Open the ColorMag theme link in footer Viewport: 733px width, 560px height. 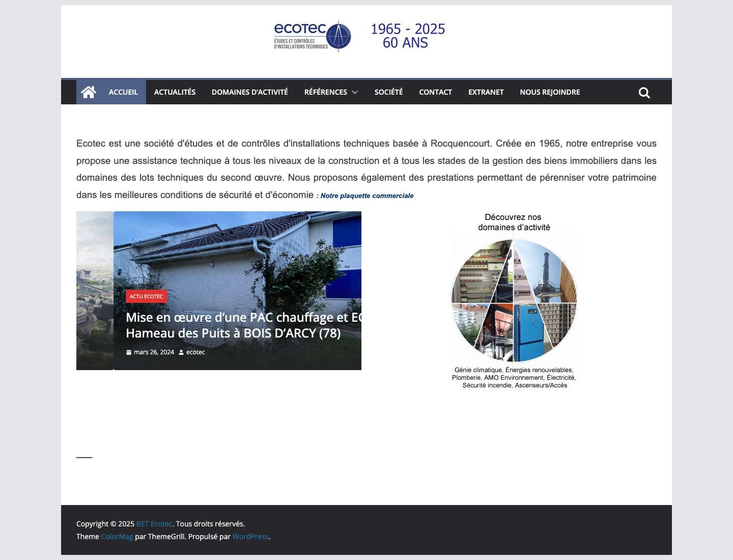pyautogui.click(x=117, y=536)
